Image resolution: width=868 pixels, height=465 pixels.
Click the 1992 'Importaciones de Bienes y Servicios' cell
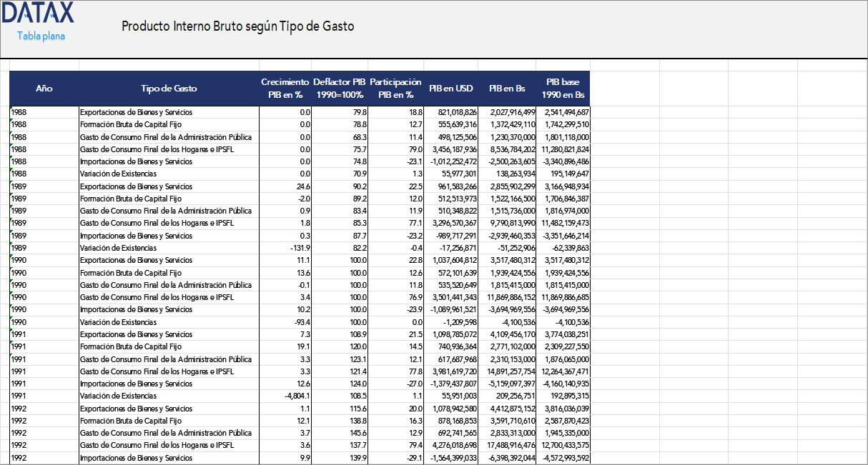point(136,457)
